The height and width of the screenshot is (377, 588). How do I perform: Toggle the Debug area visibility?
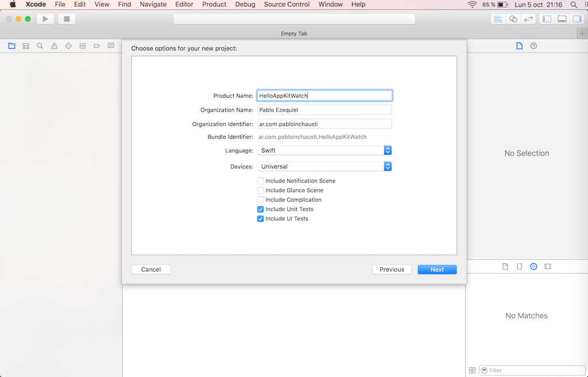(562, 19)
